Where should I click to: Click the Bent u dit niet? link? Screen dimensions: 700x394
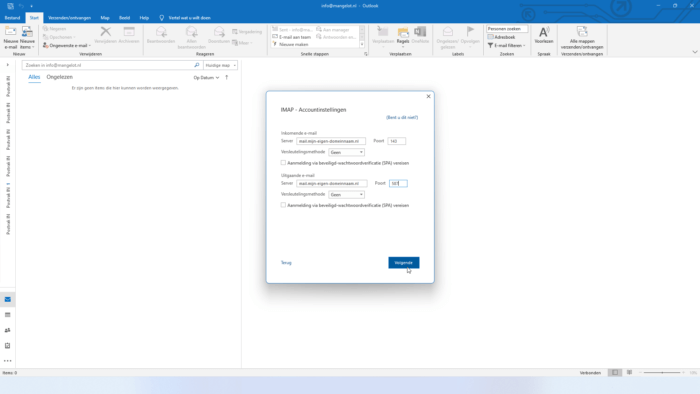tap(402, 117)
